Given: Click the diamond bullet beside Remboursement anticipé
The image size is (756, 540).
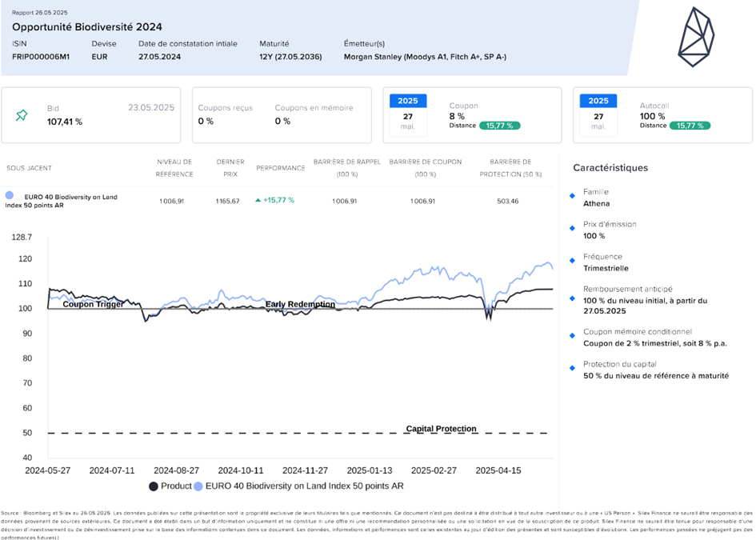Looking at the screenshot, I should coord(572,298).
